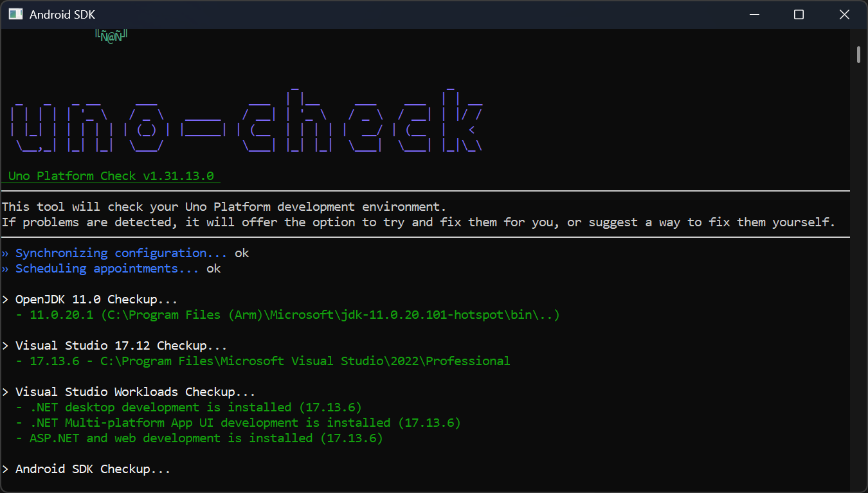Maximize the Android SDK terminal window

click(x=799, y=14)
